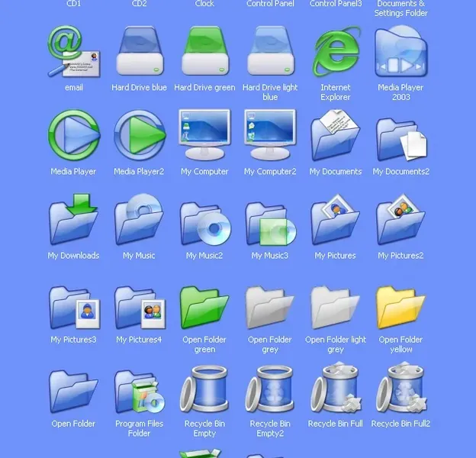Click the 'Internet Explorer' caption
The image size is (476, 458).
coord(336,92)
